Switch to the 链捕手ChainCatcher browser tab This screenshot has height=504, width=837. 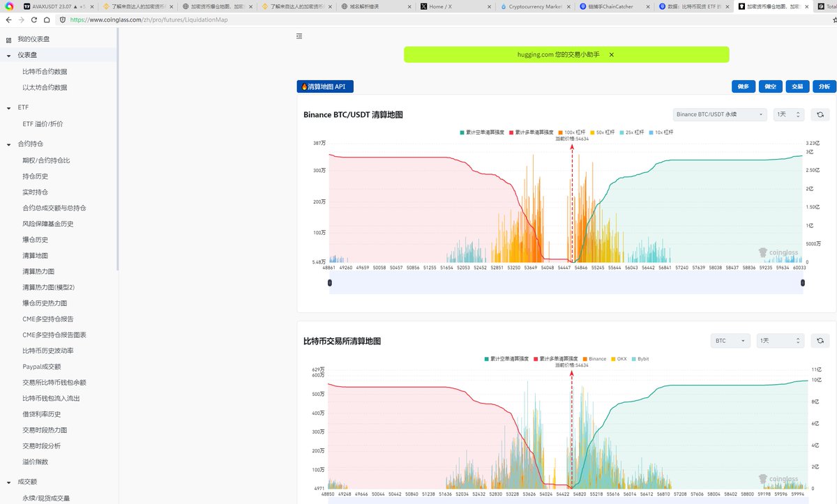(x=614, y=6)
